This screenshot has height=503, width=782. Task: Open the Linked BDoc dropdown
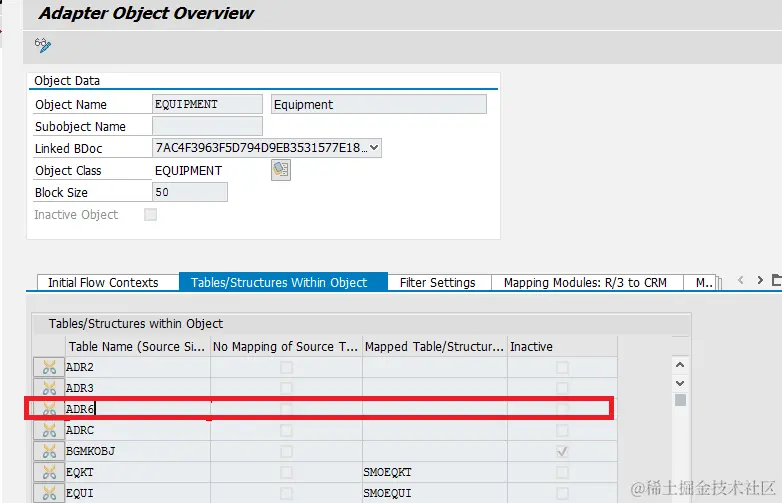[374, 148]
